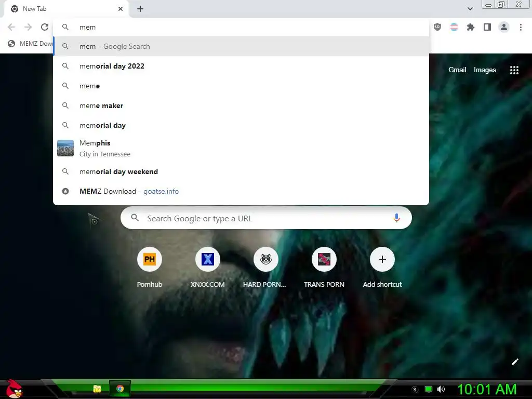Open the file explorer taskbar icon
532x399 pixels.
click(x=97, y=389)
